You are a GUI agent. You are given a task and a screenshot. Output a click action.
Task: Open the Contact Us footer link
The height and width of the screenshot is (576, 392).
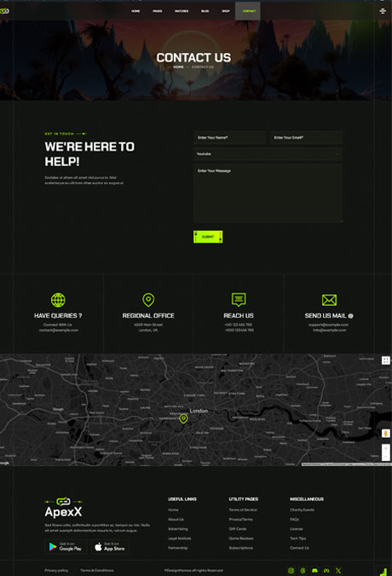click(x=299, y=548)
